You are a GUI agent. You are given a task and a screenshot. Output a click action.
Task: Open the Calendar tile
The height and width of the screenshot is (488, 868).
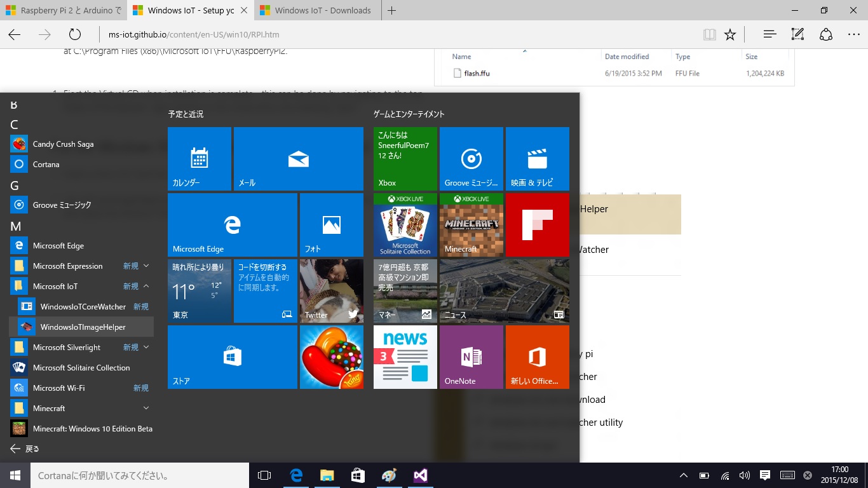[199, 158]
